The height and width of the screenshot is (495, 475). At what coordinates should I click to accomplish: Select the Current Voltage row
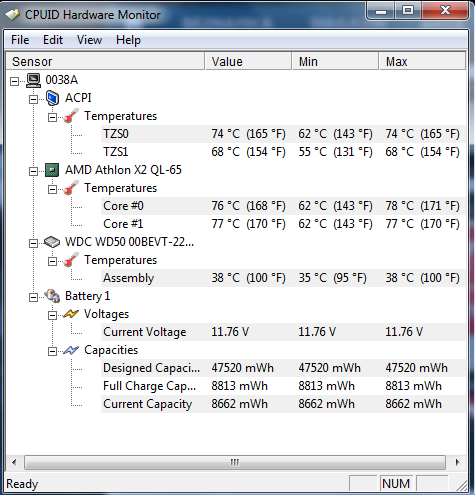coord(283,332)
